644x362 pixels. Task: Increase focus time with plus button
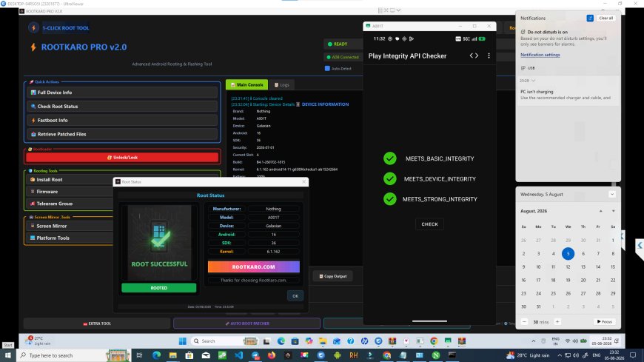(x=557, y=322)
